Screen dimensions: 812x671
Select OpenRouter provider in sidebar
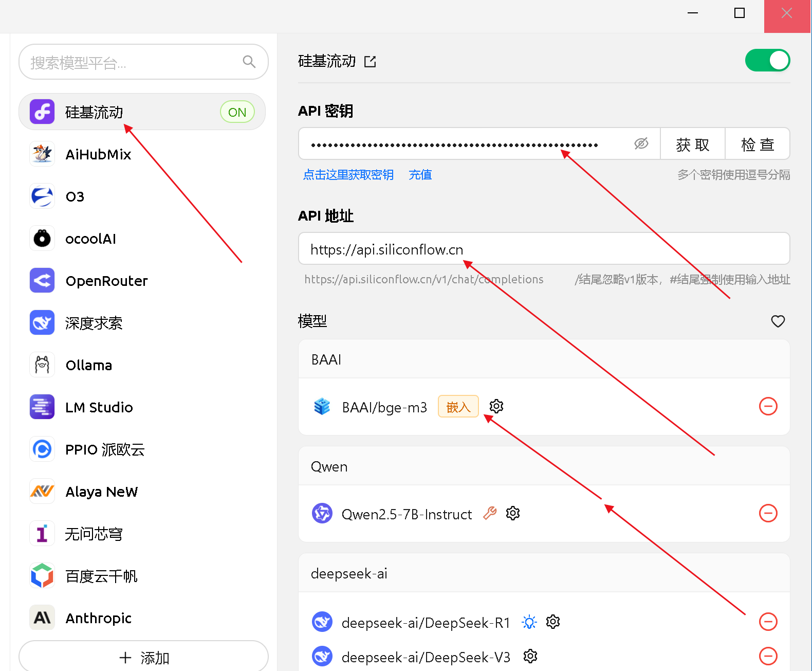pos(142,280)
